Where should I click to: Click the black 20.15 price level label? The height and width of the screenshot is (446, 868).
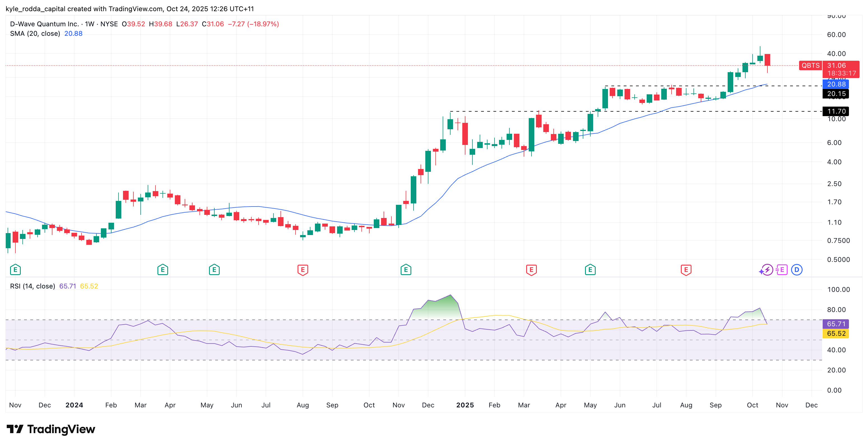point(836,93)
